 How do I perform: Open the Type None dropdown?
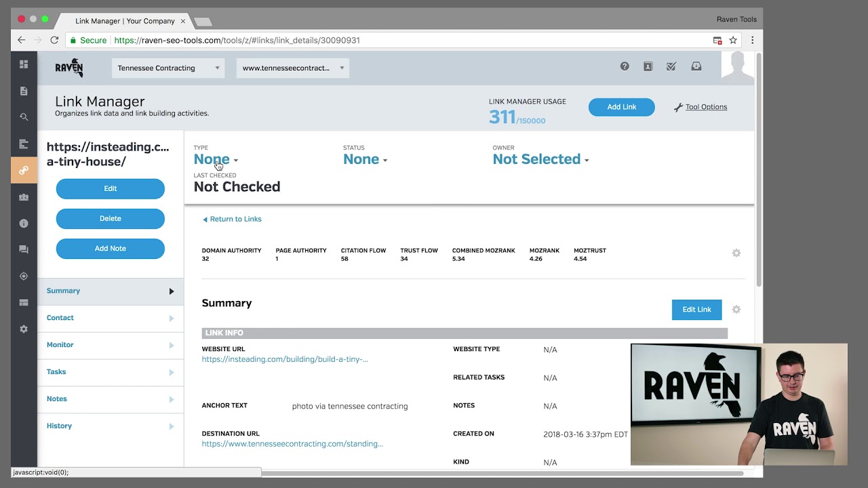coord(216,159)
